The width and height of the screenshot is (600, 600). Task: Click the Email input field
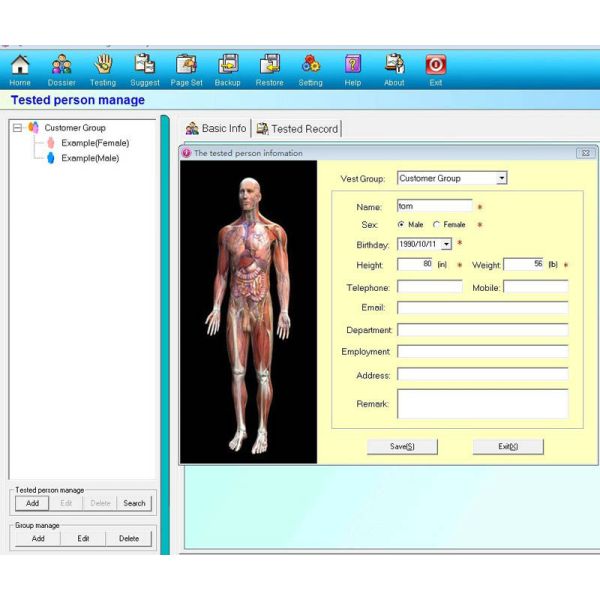tap(482, 308)
